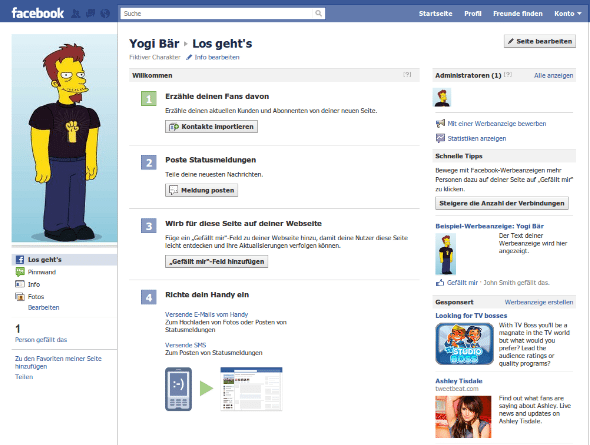Open Versende E-Mails vom Handy link
This screenshot has width=590, height=445.
click(x=206, y=314)
